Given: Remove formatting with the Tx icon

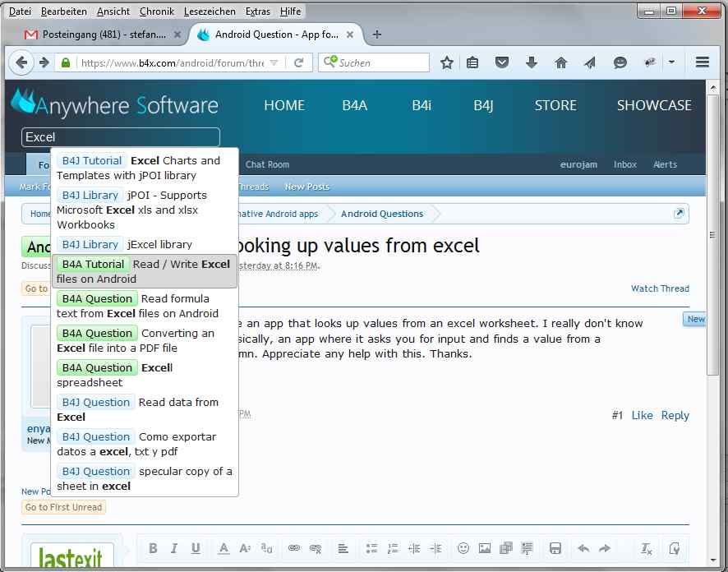Looking at the screenshot, I should (647, 548).
